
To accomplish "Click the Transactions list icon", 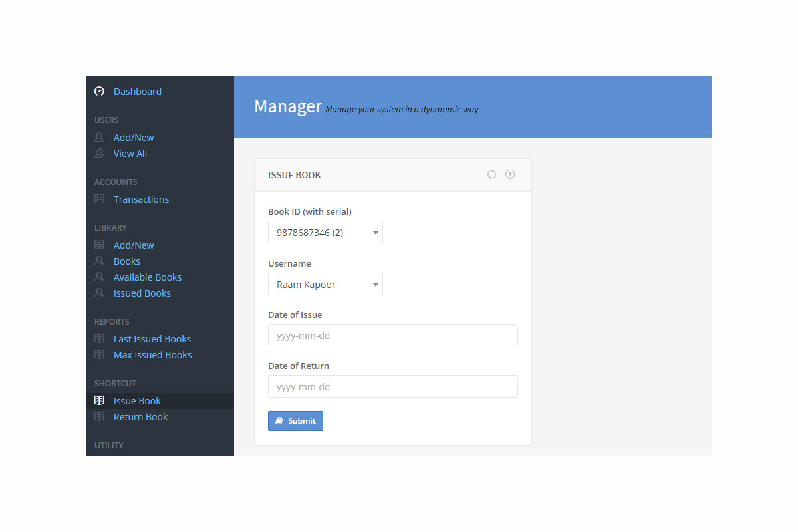I will (x=99, y=199).
